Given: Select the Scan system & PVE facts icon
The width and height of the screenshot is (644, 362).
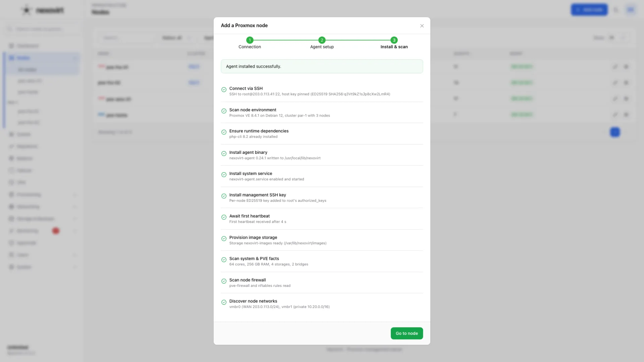Looking at the screenshot, I should click(224, 260).
